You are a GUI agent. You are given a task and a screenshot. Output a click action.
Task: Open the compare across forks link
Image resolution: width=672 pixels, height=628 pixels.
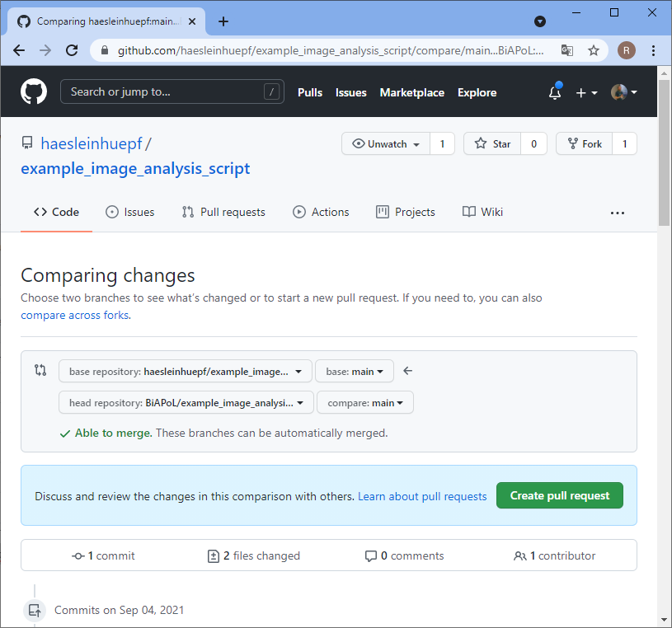pyautogui.click(x=74, y=315)
